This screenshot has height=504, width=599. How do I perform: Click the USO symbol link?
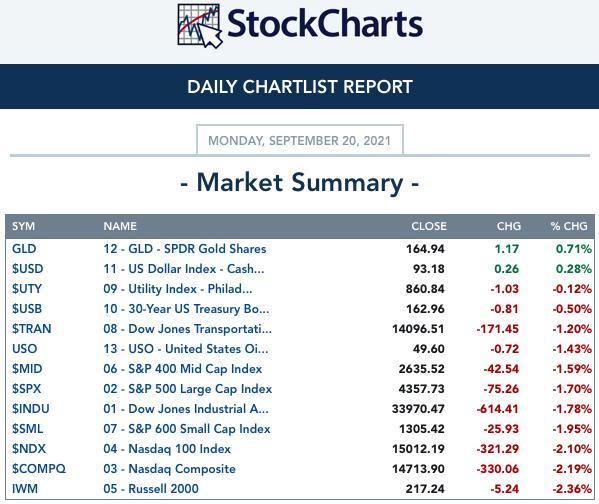(x=24, y=349)
